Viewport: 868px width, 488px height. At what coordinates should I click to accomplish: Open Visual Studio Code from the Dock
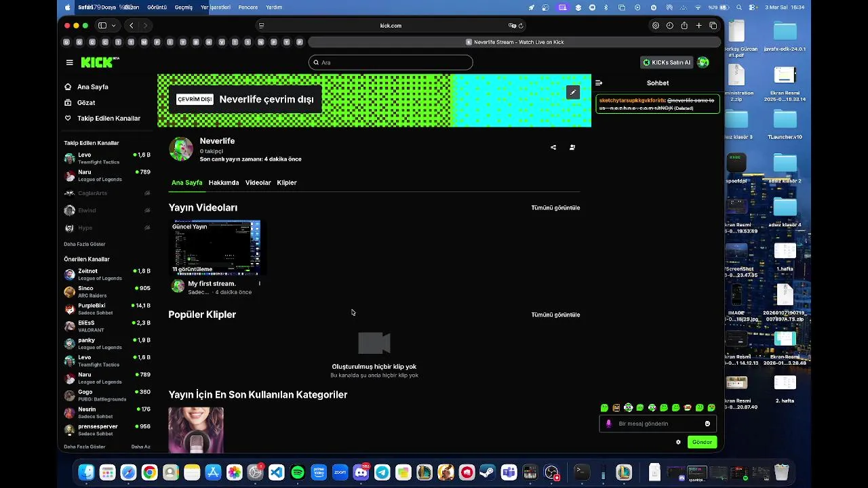coord(277,472)
